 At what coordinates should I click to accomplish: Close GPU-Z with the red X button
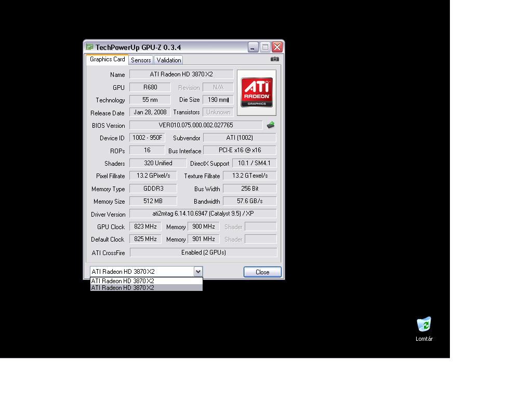click(277, 47)
